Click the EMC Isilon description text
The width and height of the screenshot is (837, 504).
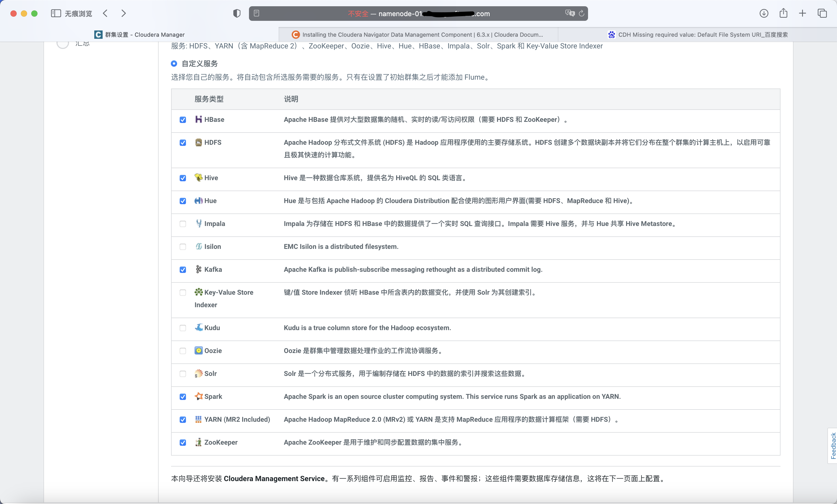[341, 246]
